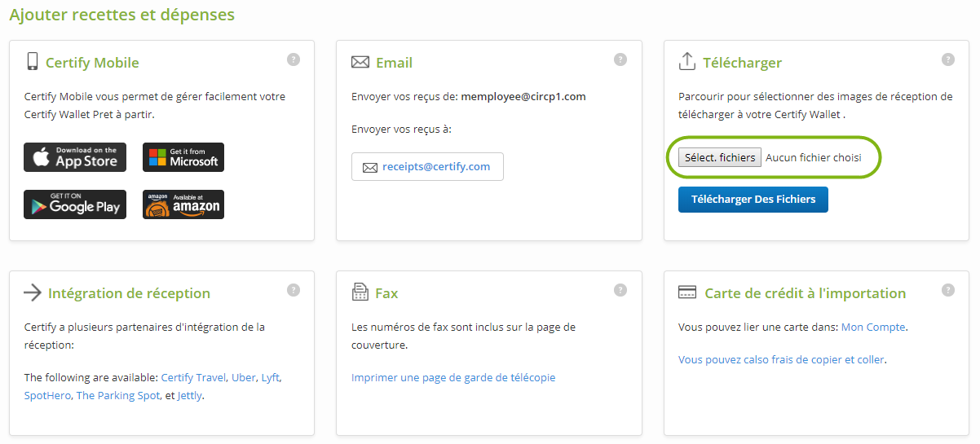Open the Jettly link
Viewport: 980px width, 444px height.
pos(189,395)
